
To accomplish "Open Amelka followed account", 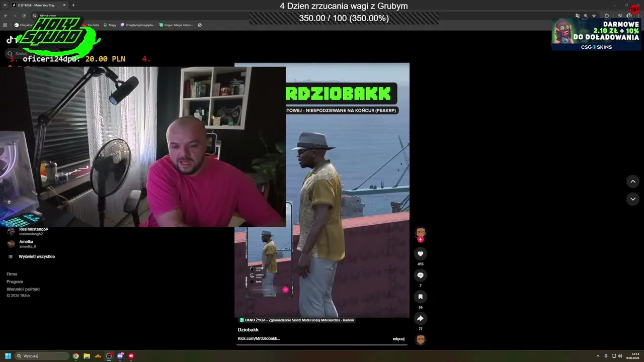I will point(22,244).
